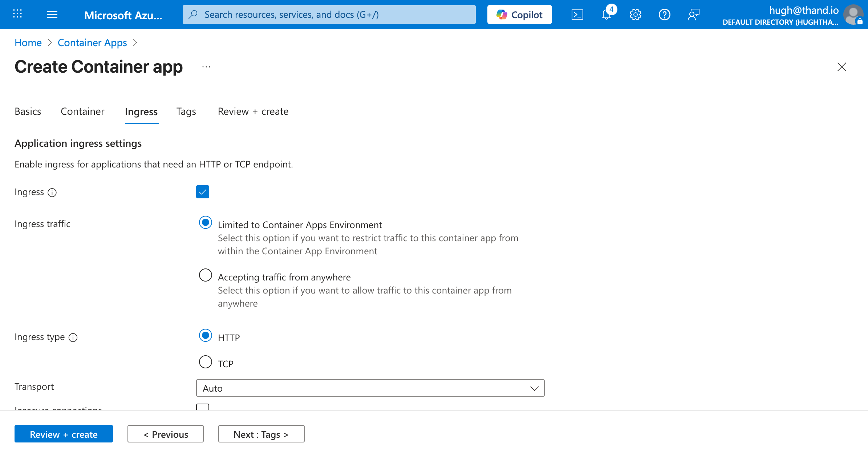Expand the portal hamburger menu
The width and height of the screenshot is (868, 457).
(52, 15)
